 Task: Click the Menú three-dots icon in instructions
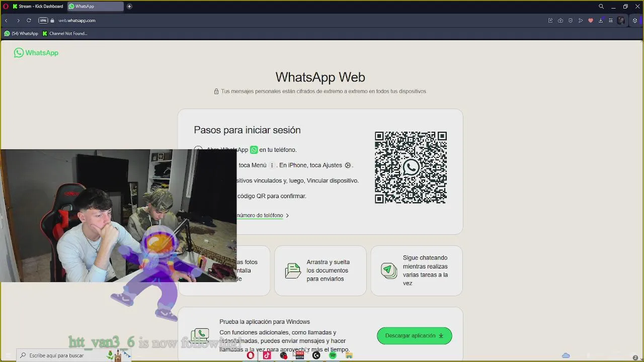(x=272, y=165)
